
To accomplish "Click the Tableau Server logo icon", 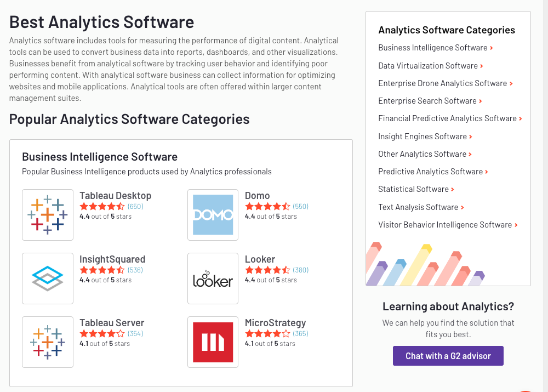I will point(48,342).
